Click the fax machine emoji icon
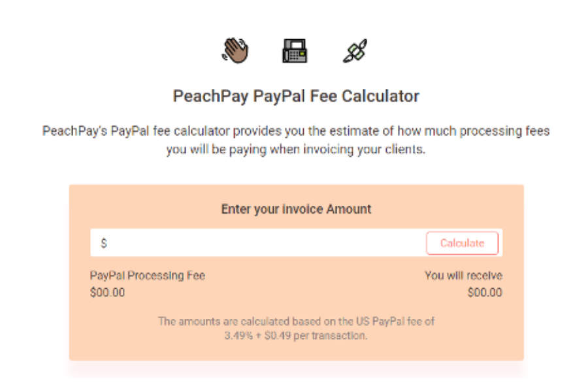This screenshot has width=588, height=392. (295, 51)
